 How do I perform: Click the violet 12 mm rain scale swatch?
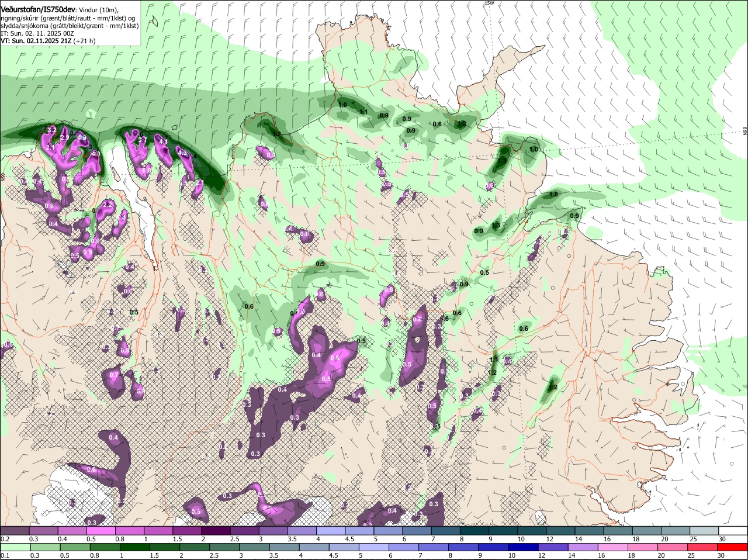pyautogui.click(x=553, y=548)
